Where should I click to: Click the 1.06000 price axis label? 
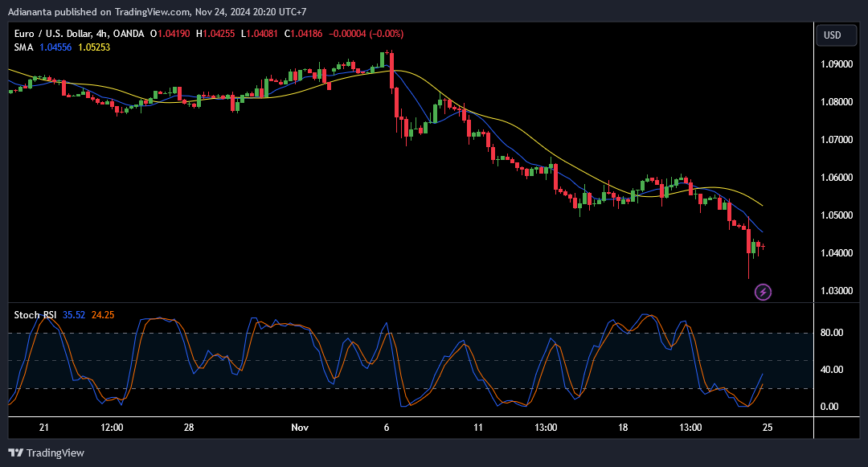click(x=837, y=178)
